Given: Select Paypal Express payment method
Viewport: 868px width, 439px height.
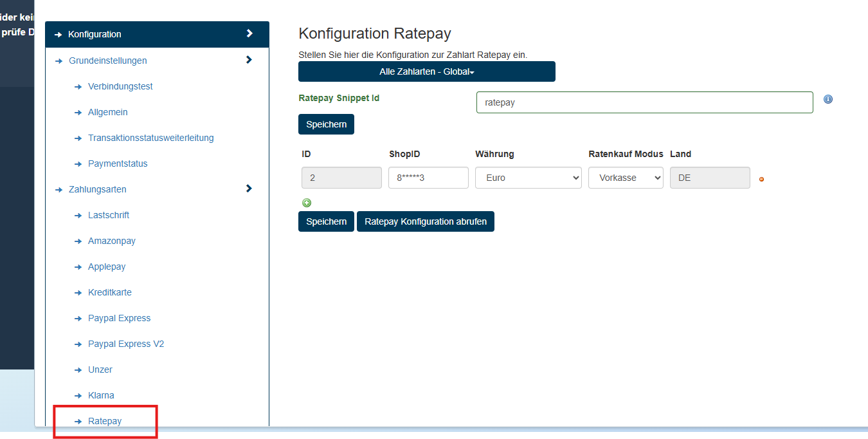Looking at the screenshot, I should (x=120, y=318).
